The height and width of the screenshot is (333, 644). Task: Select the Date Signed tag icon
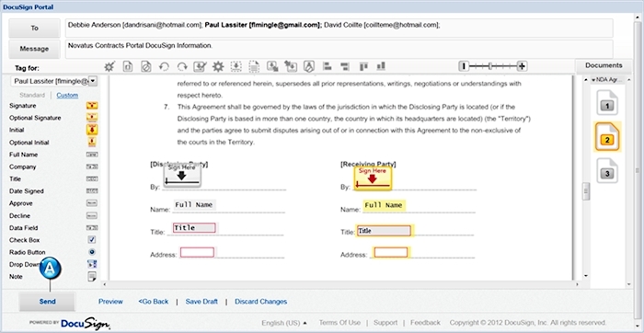pyautogui.click(x=92, y=191)
